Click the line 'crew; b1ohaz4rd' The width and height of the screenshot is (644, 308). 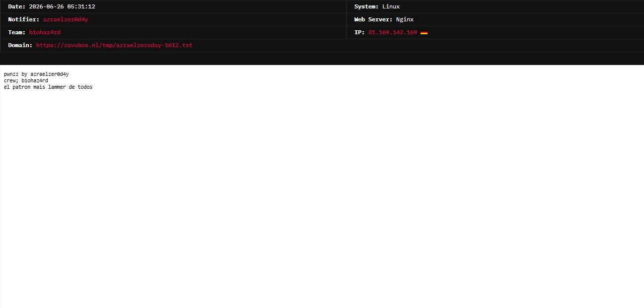point(26,80)
